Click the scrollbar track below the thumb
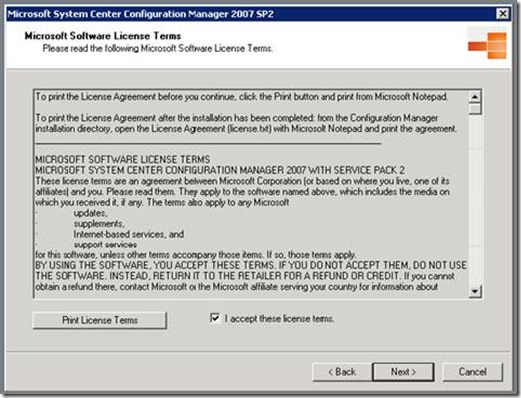The image size is (521, 398). tap(475, 200)
